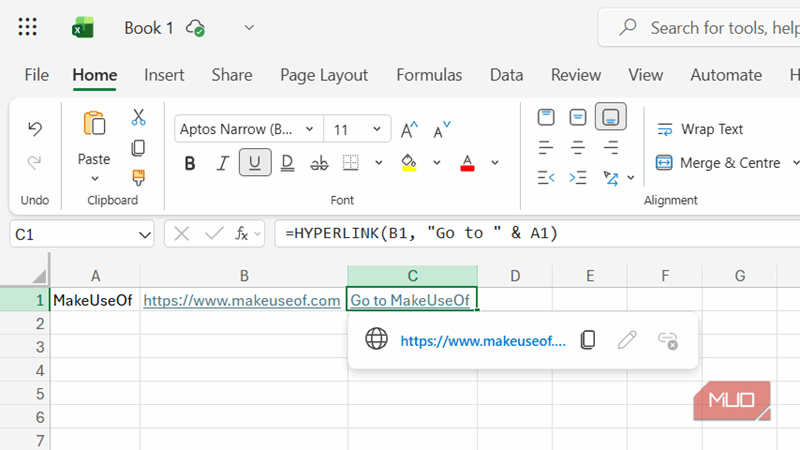The image size is (800, 450).
Task: Toggle Double Underline formatting
Action: click(287, 163)
